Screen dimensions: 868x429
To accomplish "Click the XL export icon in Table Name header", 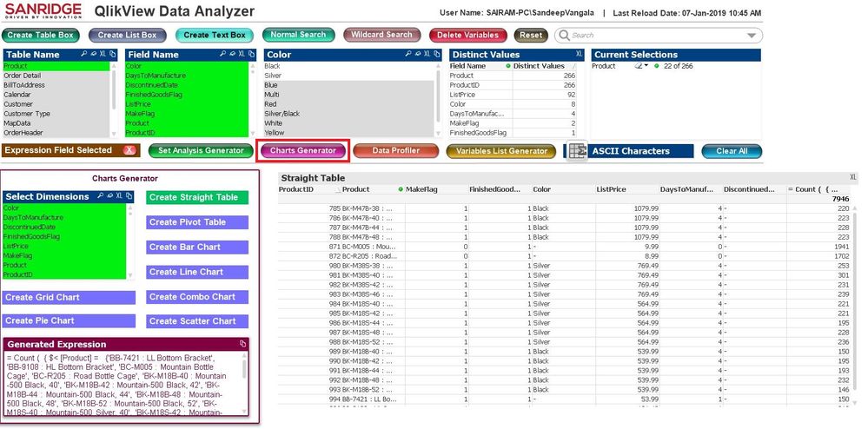I will pos(103,54).
